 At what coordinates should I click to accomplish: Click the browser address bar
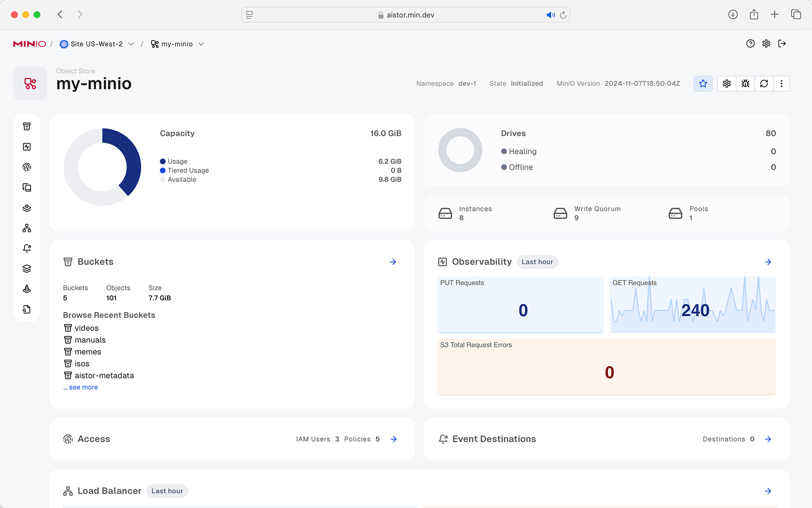click(x=406, y=15)
